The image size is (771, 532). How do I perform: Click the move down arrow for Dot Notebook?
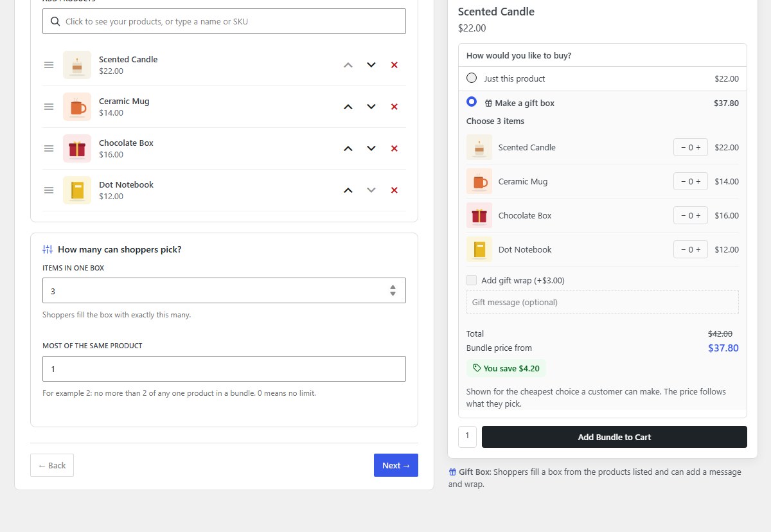tap(371, 190)
